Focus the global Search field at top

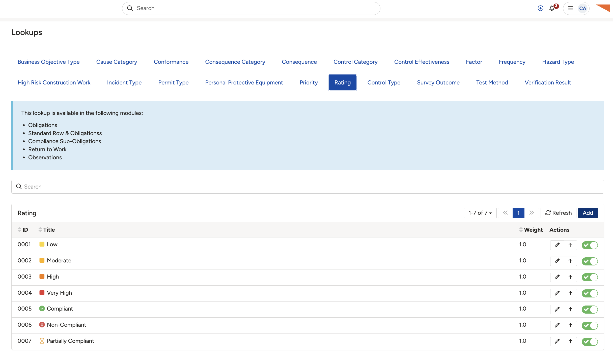[251, 8]
